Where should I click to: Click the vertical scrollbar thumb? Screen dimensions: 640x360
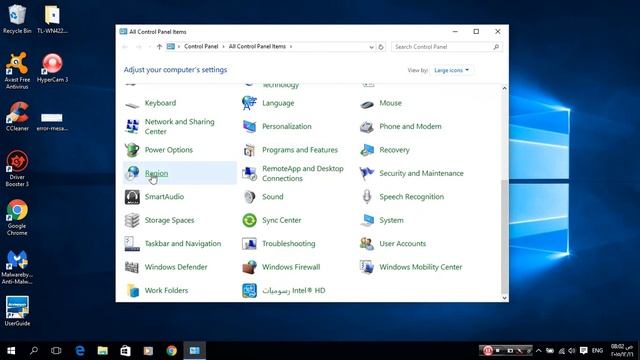point(504,236)
